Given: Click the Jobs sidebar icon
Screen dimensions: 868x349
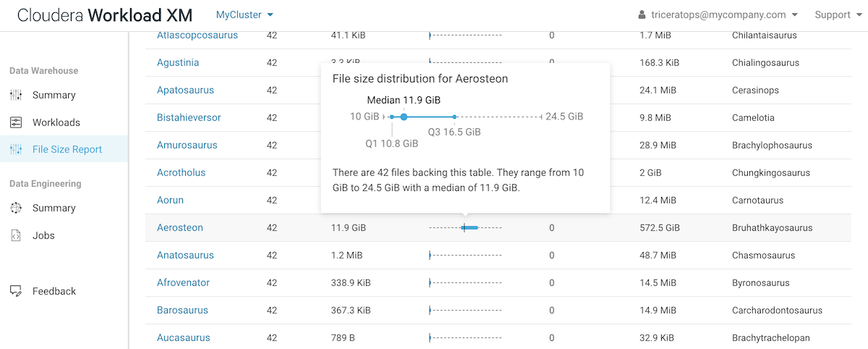Looking at the screenshot, I should 16,235.
